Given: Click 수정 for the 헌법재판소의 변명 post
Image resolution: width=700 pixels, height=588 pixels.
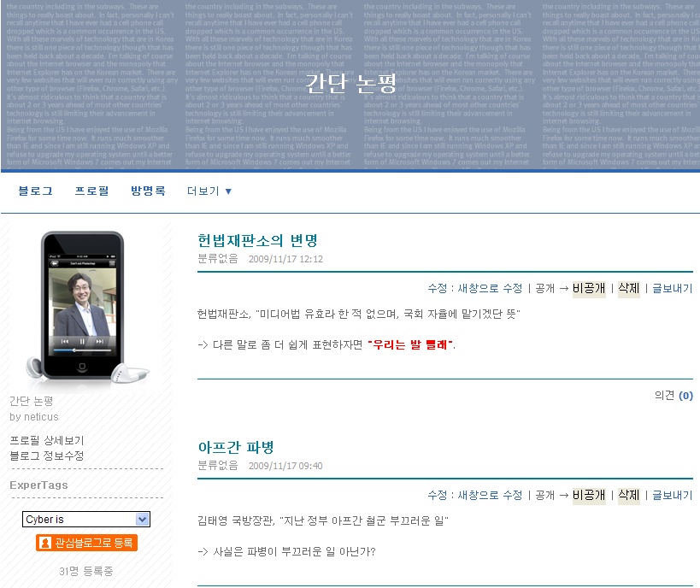Looking at the screenshot, I should pyautogui.click(x=437, y=288).
